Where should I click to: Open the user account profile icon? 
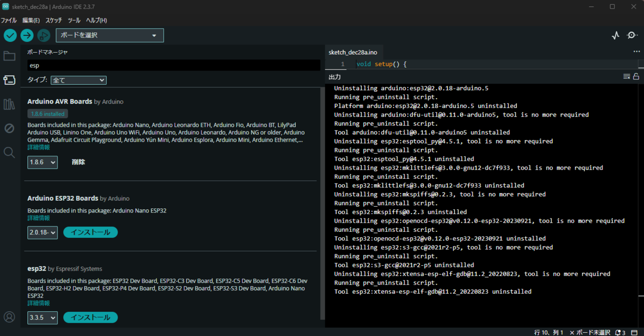pyautogui.click(x=9, y=317)
